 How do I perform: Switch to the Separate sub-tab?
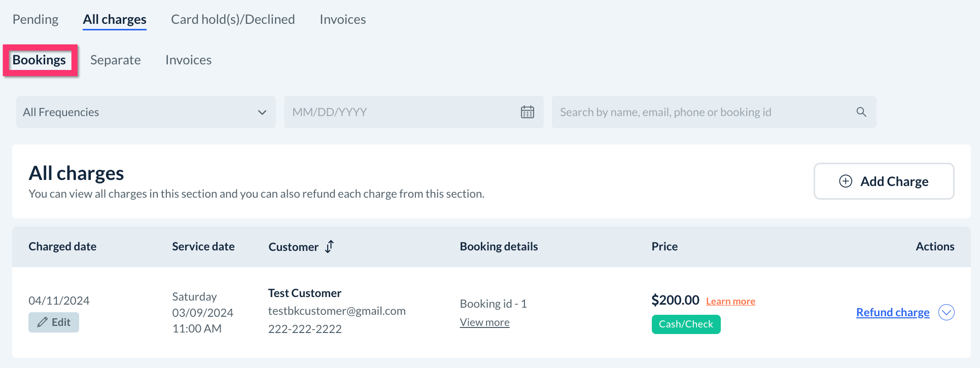point(116,60)
